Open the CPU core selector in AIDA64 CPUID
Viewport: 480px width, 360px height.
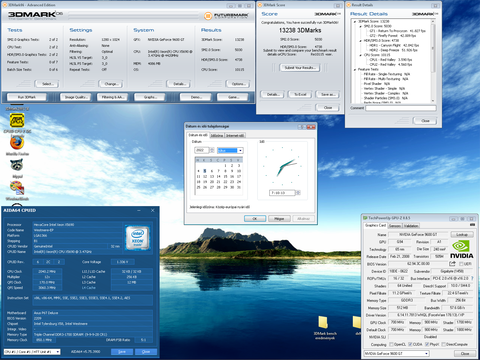tap(32, 352)
